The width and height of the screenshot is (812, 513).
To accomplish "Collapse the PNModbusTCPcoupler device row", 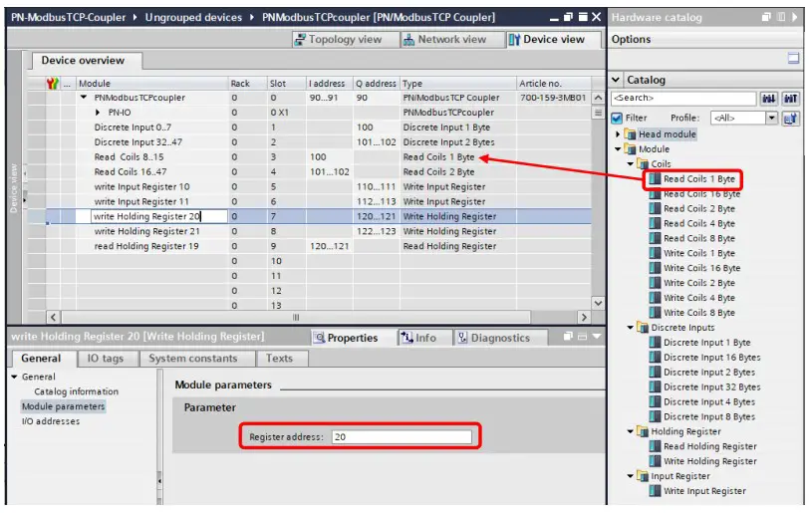I will (84, 98).
